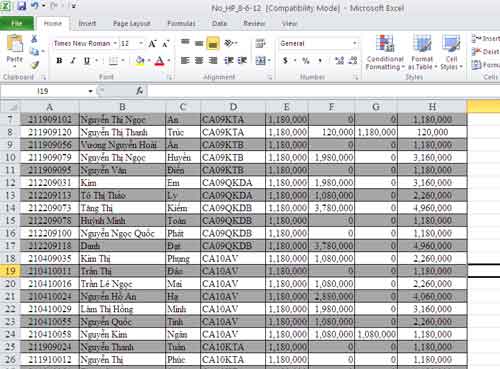
Task: Click the Save icon in quick access toolbar
Action: tap(21, 6)
